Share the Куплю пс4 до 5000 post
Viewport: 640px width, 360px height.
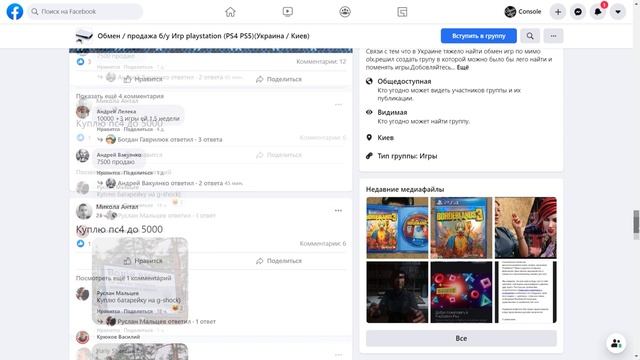point(279,261)
